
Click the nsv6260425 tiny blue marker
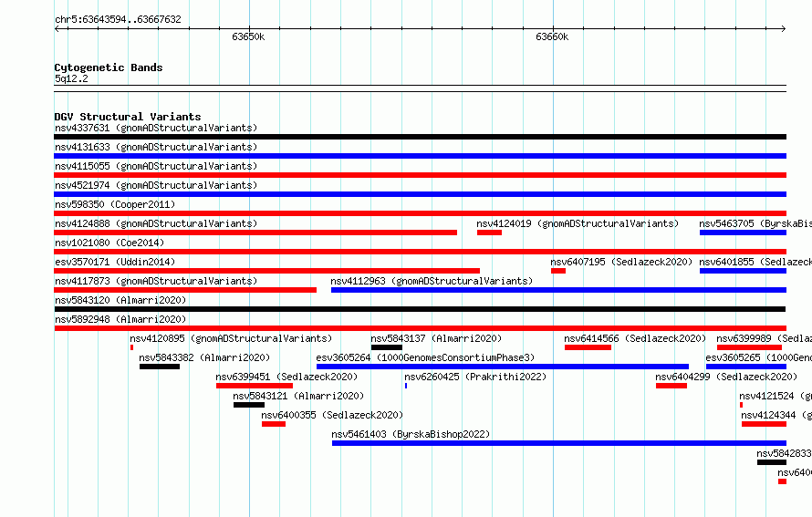[x=406, y=386]
